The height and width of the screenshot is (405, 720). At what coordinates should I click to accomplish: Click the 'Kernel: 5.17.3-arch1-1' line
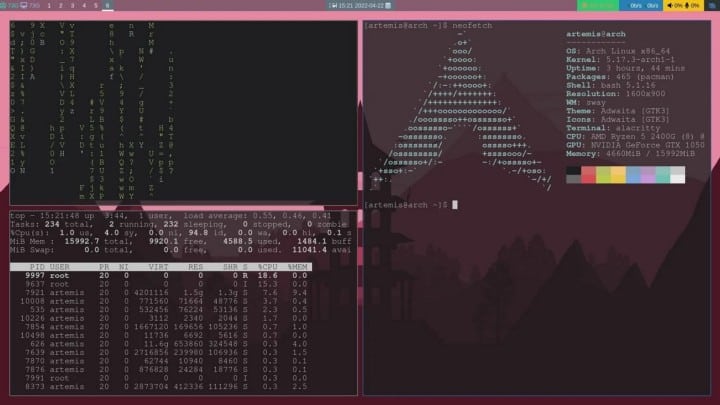click(620, 60)
